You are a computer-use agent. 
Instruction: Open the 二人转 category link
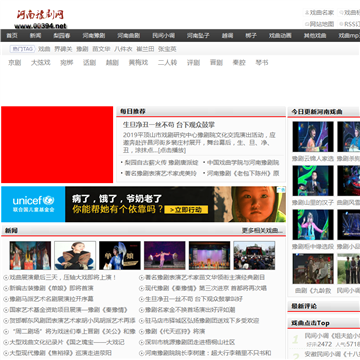[167, 63]
